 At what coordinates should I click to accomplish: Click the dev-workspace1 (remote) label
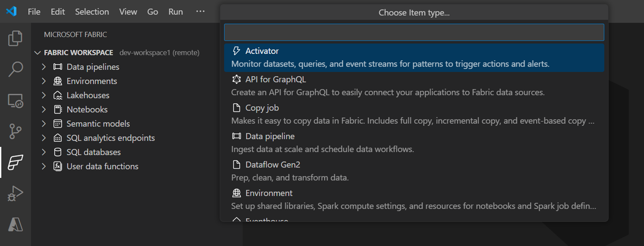pos(159,53)
